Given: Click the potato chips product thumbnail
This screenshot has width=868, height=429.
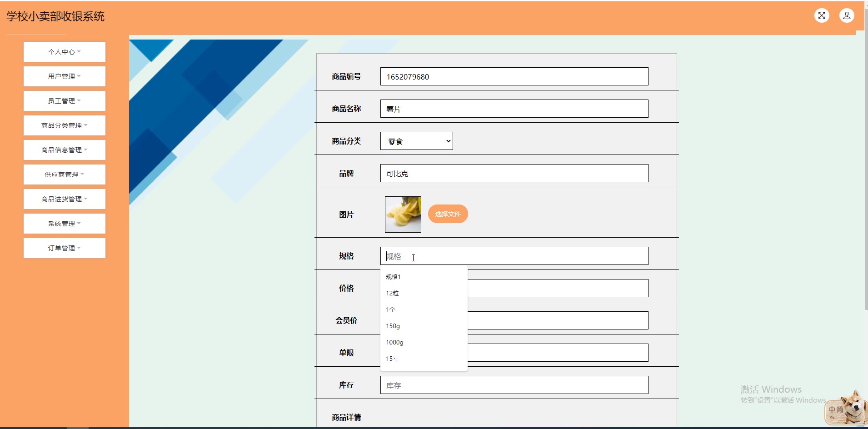Looking at the screenshot, I should click(403, 214).
